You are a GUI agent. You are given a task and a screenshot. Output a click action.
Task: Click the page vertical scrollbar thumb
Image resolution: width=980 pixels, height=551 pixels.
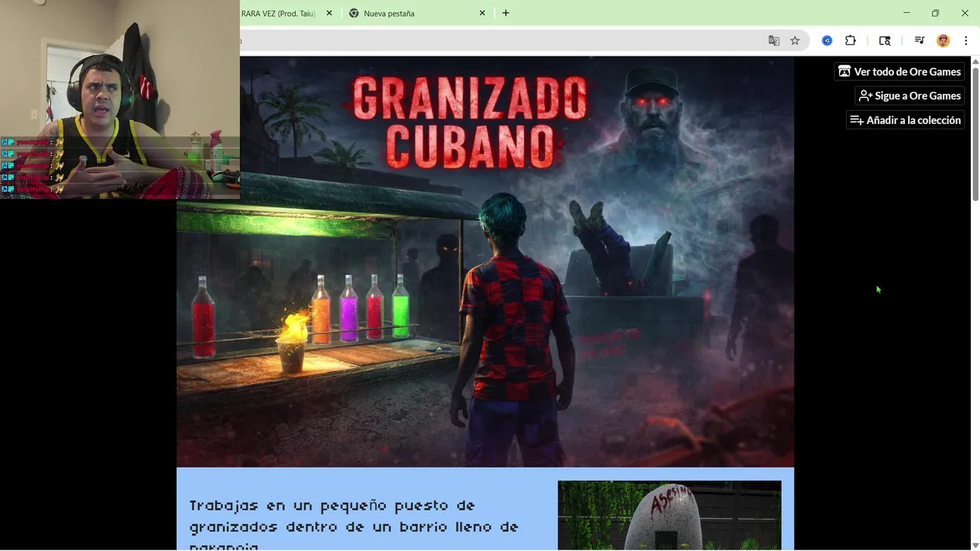975,134
